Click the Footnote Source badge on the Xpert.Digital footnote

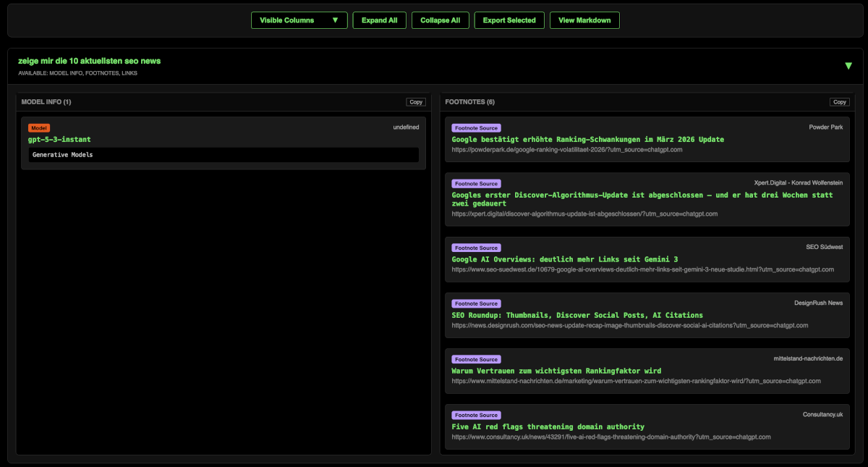point(476,183)
